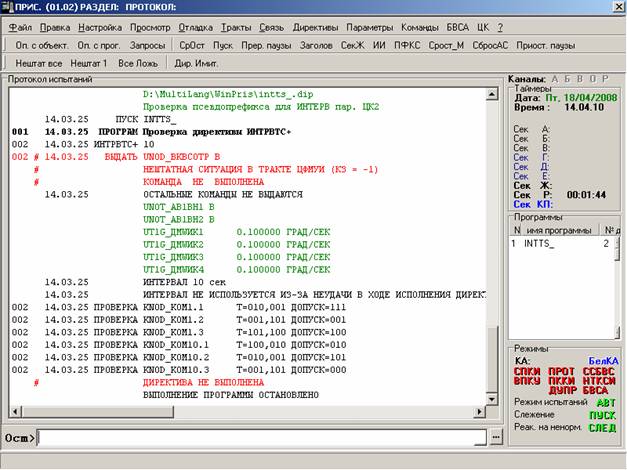Click the НТКСИ mode indicator
Screen dimensions: 627x470
(599, 381)
